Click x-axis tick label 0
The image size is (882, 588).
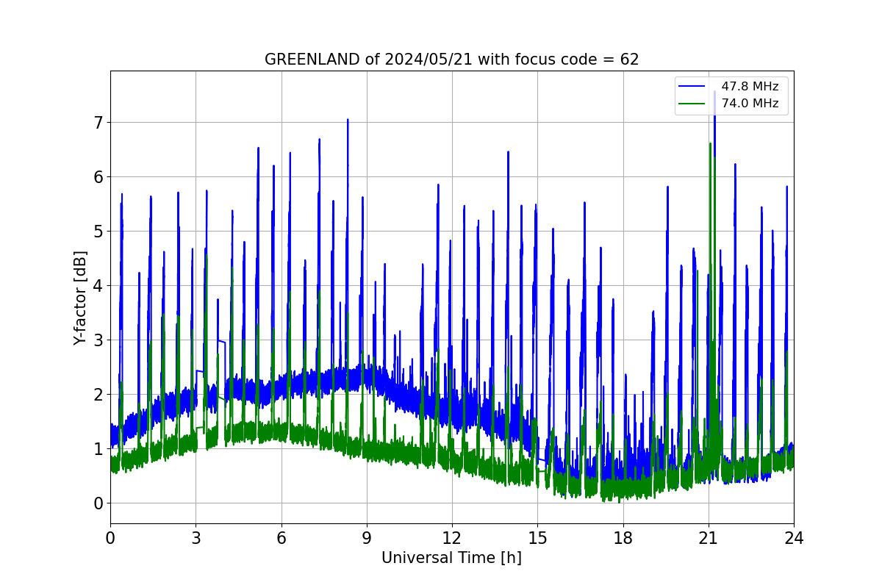(x=110, y=538)
